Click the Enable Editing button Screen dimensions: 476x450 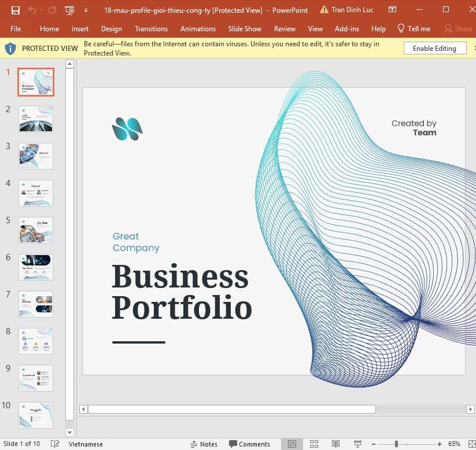(x=434, y=48)
